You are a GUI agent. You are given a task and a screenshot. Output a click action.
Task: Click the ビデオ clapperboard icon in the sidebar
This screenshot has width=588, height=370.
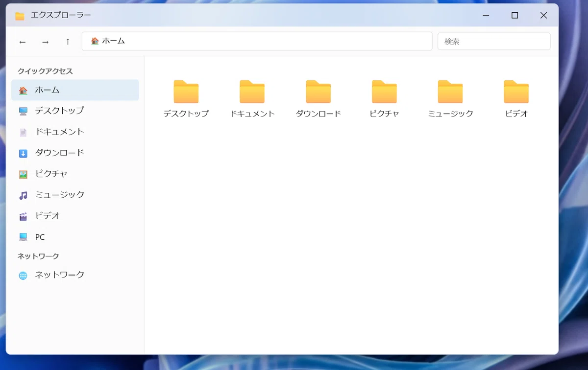pyautogui.click(x=23, y=216)
